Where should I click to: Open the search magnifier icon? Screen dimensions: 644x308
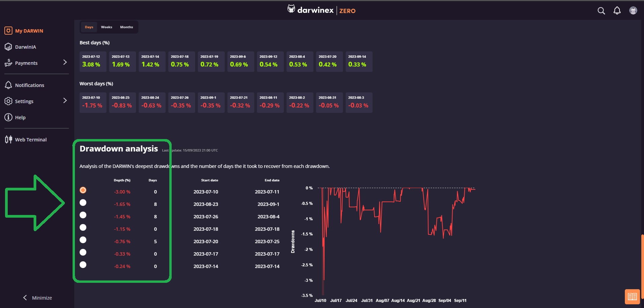click(x=601, y=11)
